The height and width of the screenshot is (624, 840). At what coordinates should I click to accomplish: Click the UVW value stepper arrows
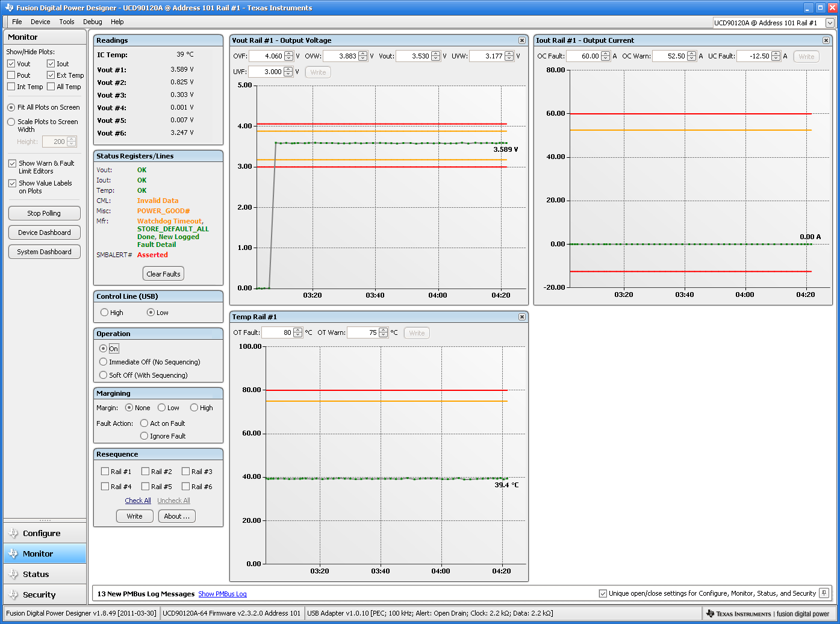pyautogui.click(x=509, y=56)
